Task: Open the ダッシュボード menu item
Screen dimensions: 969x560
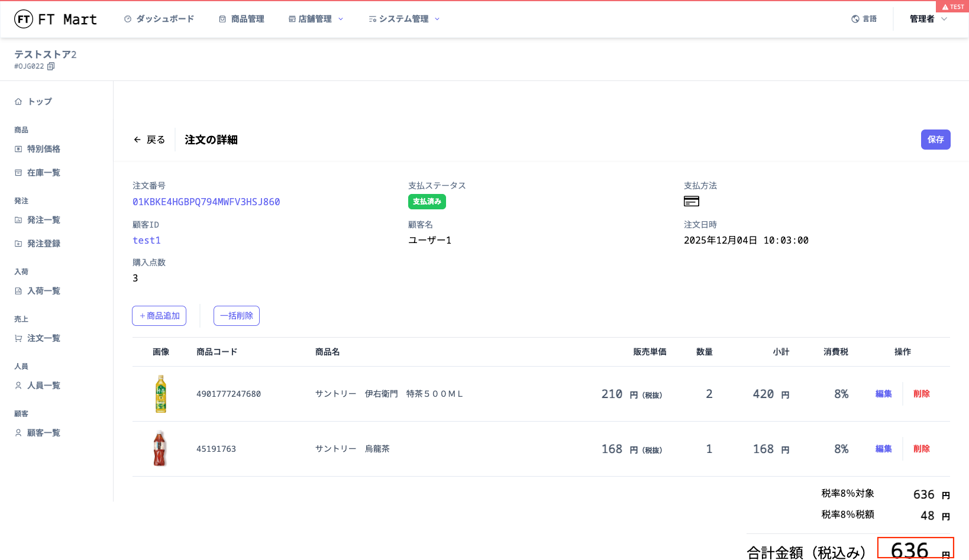Action: (159, 19)
